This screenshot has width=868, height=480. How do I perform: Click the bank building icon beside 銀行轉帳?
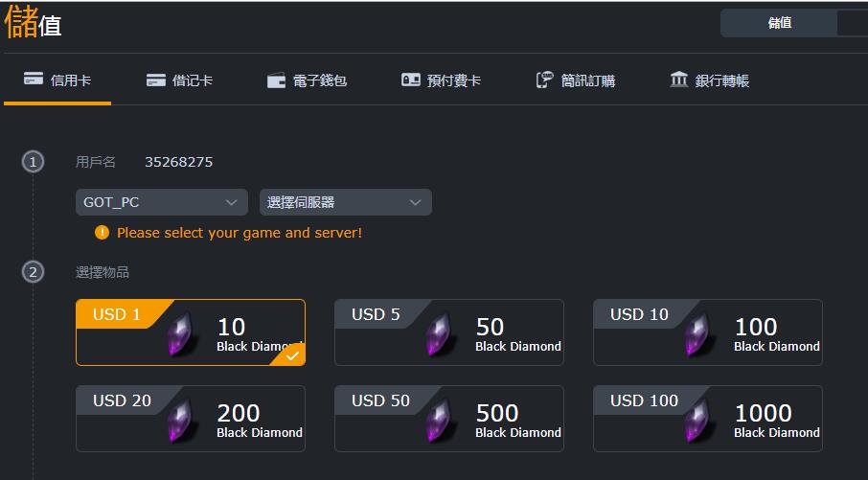click(678, 80)
